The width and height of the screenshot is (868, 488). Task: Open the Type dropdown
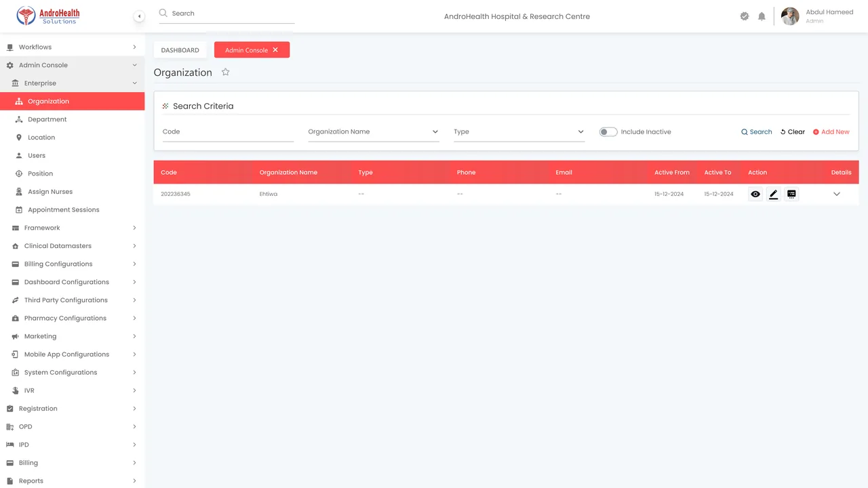[x=519, y=132]
